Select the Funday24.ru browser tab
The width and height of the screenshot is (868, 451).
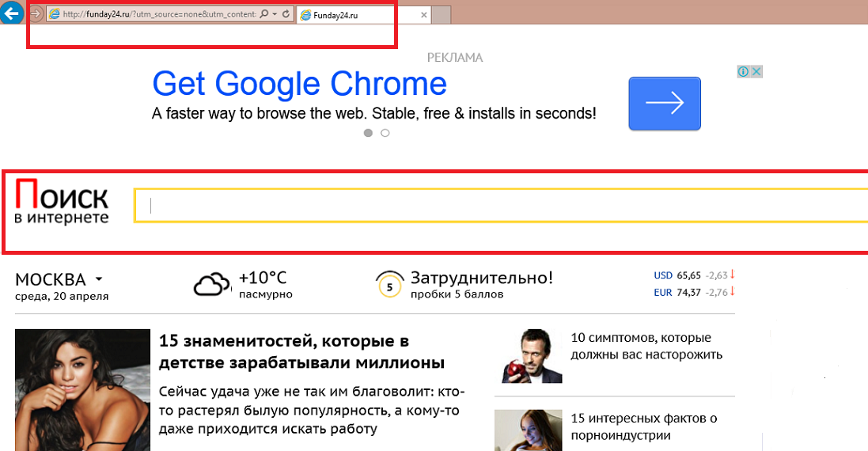(x=364, y=16)
